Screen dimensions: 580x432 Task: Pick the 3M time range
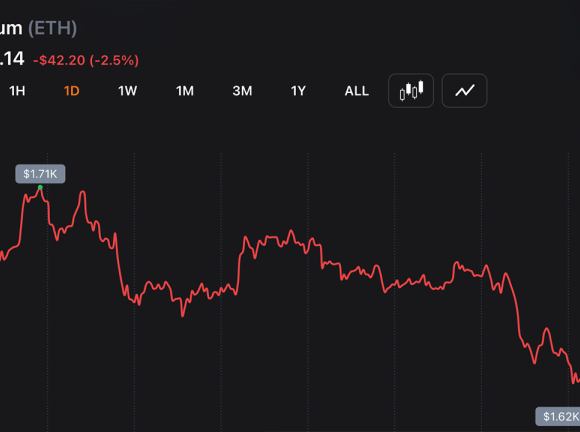pos(242,91)
